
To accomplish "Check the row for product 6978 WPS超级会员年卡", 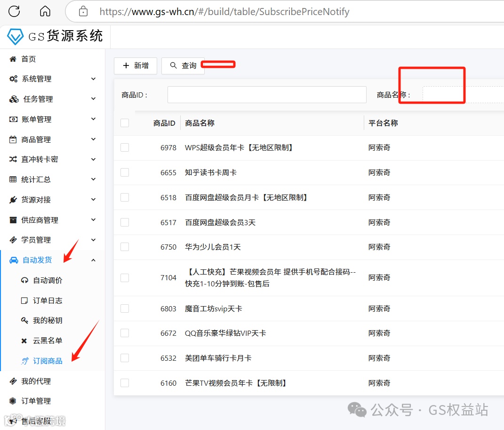I will point(125,147).
